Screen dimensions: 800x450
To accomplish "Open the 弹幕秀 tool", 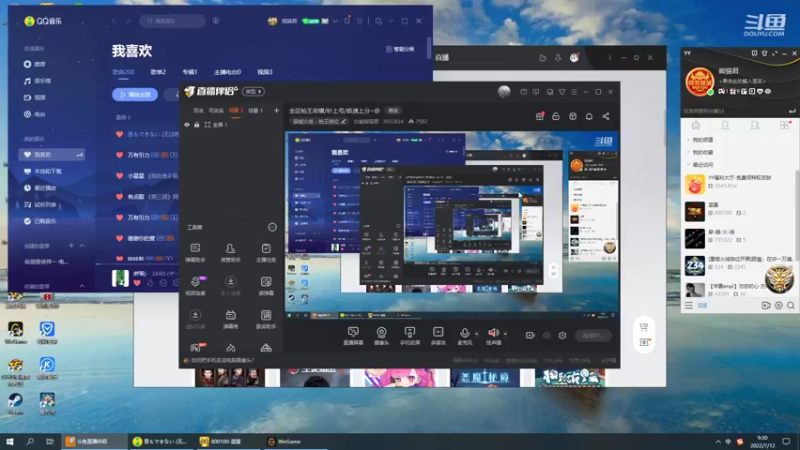I will 231,319.
